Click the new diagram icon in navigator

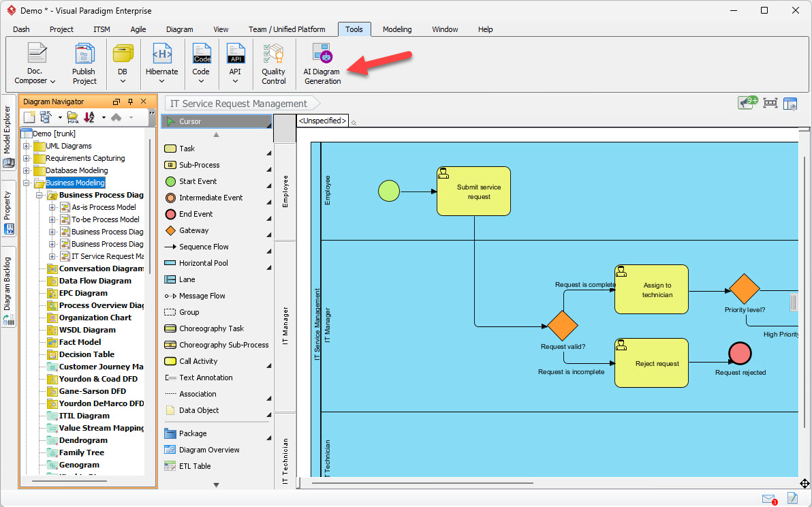pyautogui.click(x=29, y=118)
